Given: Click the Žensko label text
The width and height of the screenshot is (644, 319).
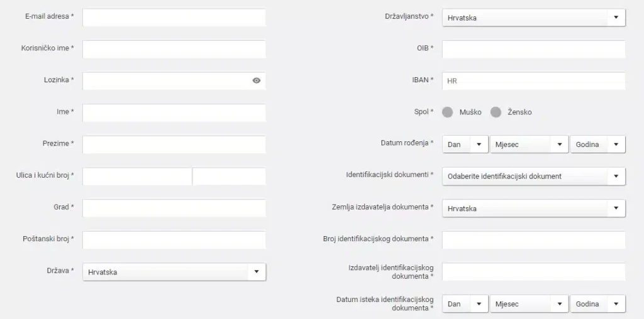Looking at the screenshot, I should [519, 112].
